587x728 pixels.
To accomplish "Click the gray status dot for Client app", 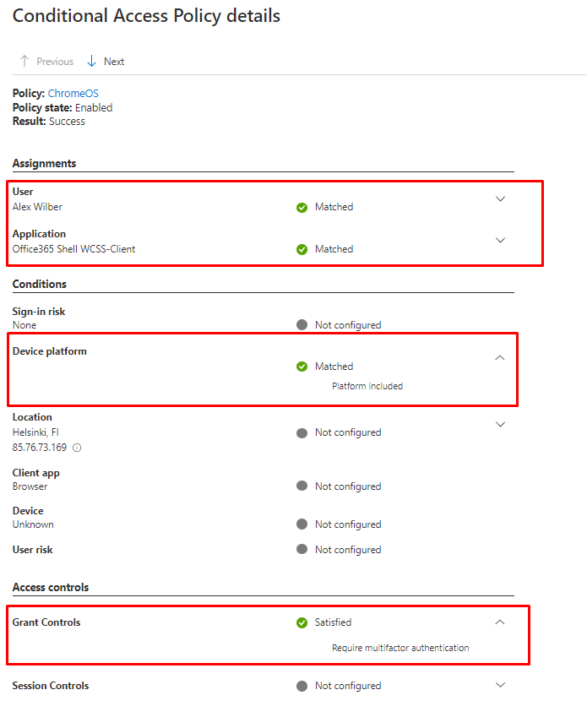I will (x=302, y=486).
